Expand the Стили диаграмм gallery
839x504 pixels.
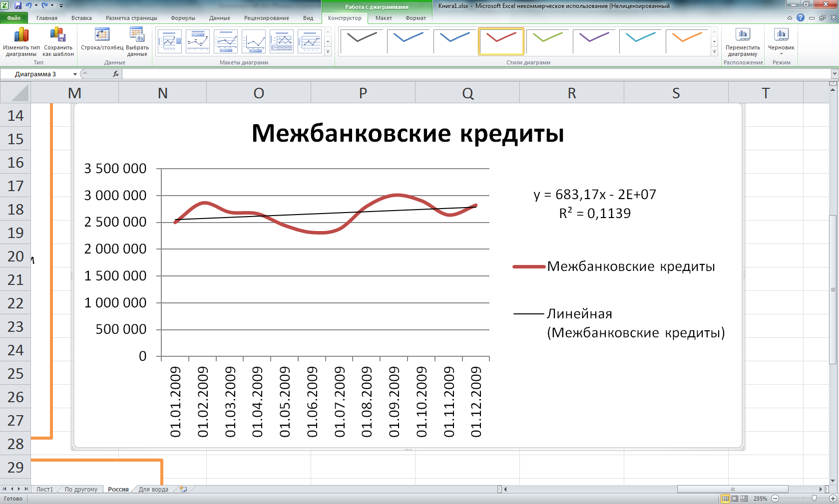click(714, 52)
